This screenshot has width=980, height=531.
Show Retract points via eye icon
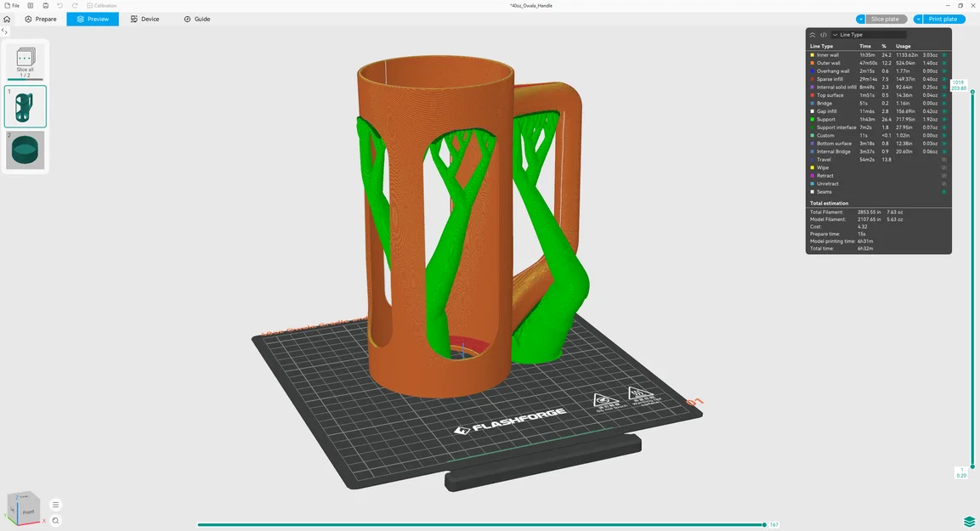tap(944, 176)
